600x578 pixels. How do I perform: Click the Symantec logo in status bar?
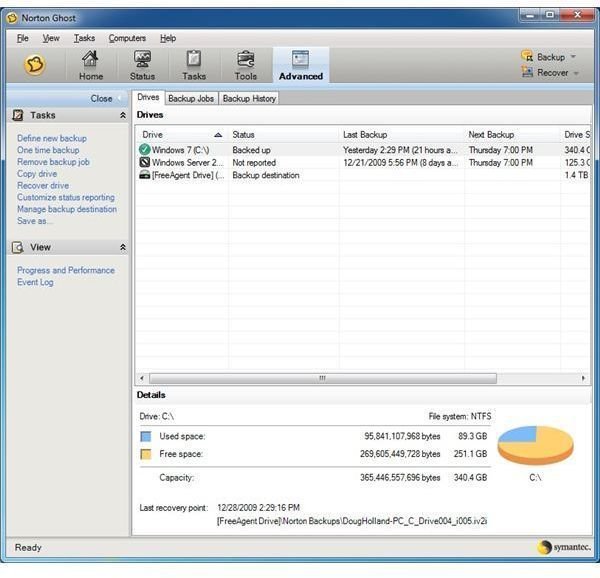tap(564, 547)
